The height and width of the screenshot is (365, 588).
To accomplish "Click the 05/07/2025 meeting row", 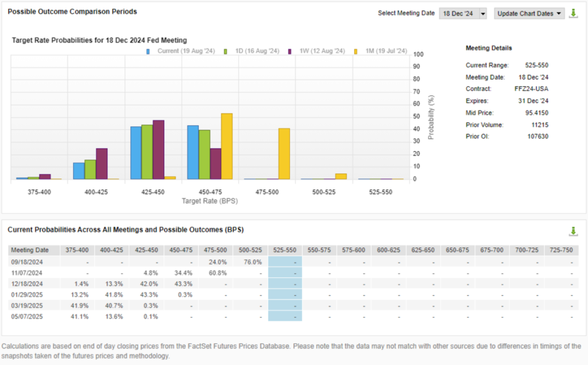I will 293,316.
